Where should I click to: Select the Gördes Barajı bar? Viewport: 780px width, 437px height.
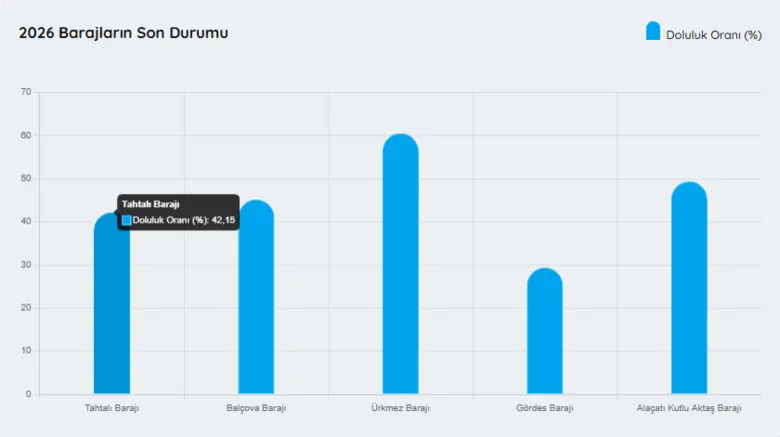pyautogui.click(x=545, y=331)
